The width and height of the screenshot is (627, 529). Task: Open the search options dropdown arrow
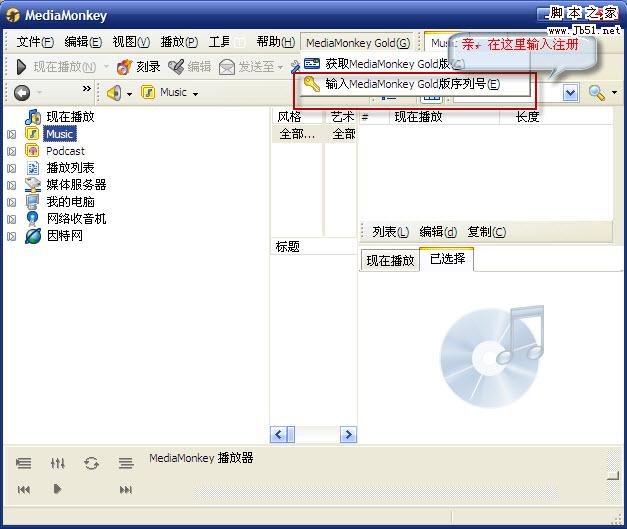(x=615, y=93)
